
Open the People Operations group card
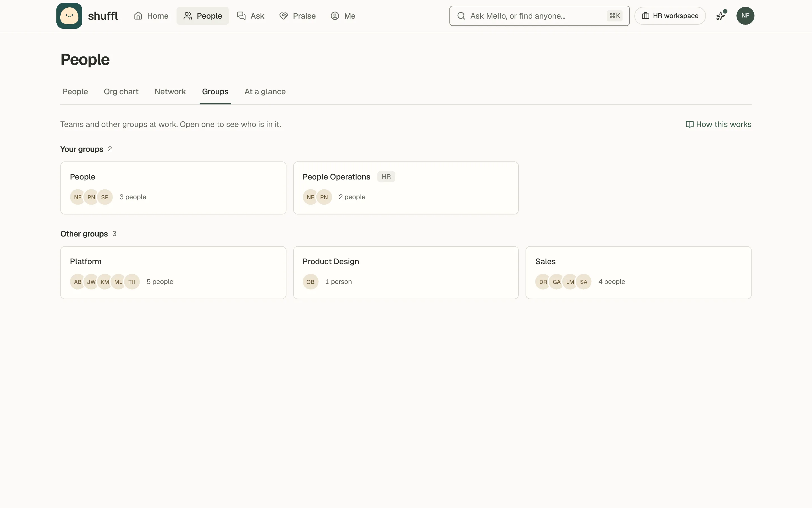pos(406,188)
